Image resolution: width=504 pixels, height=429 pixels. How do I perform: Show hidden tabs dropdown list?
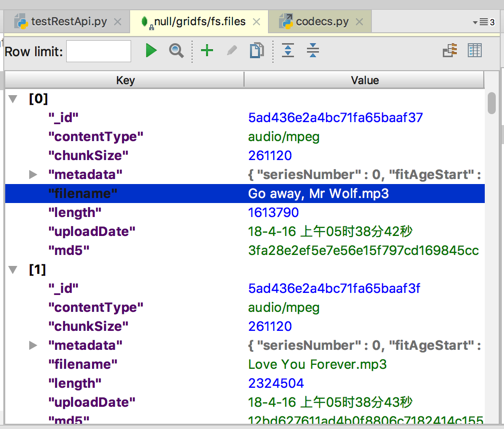point(483,22)
